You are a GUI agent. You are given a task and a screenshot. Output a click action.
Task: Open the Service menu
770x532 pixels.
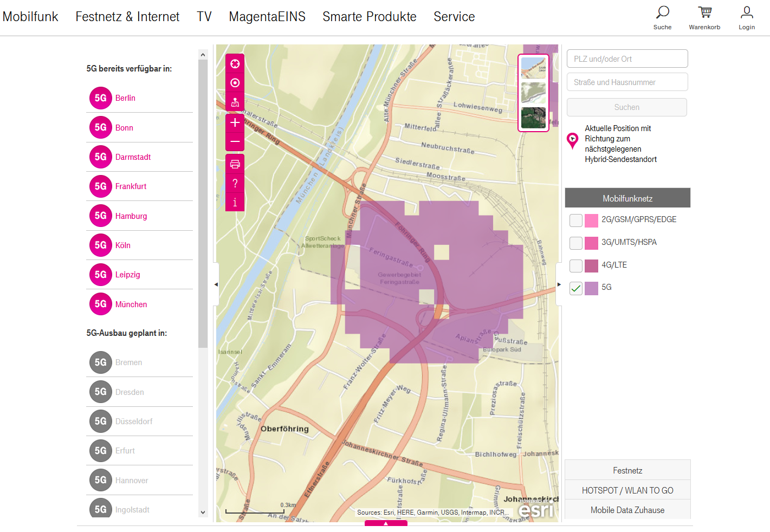click(454, 17)
